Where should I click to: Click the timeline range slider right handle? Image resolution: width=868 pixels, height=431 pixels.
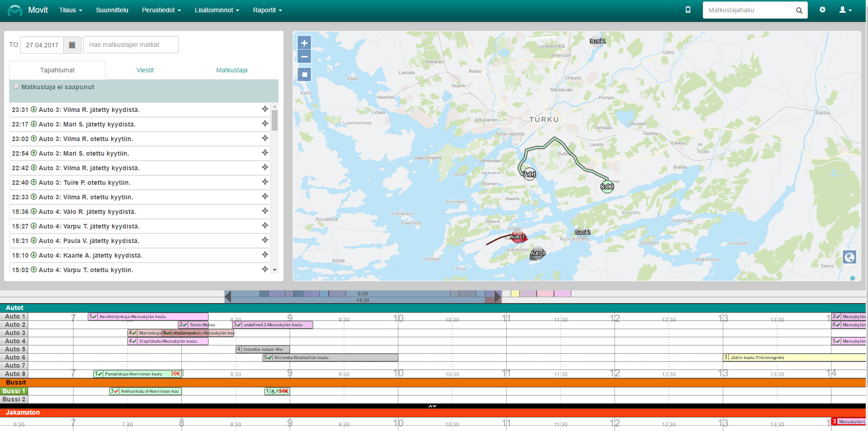click(497, 297)
